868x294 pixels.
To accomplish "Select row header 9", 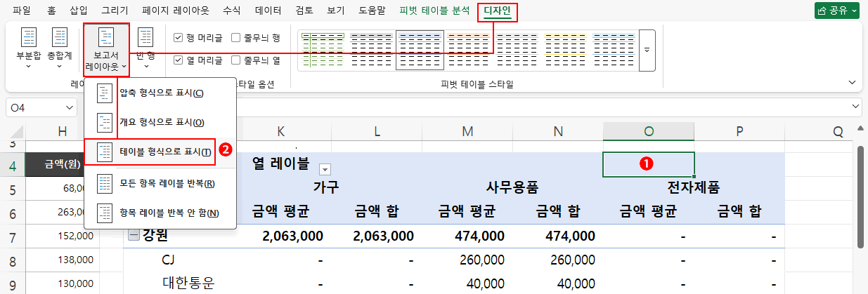I will coord(13,283).
